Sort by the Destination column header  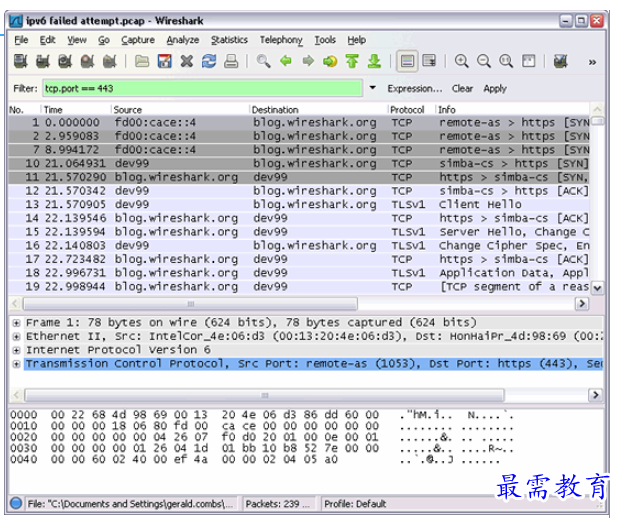318,110
